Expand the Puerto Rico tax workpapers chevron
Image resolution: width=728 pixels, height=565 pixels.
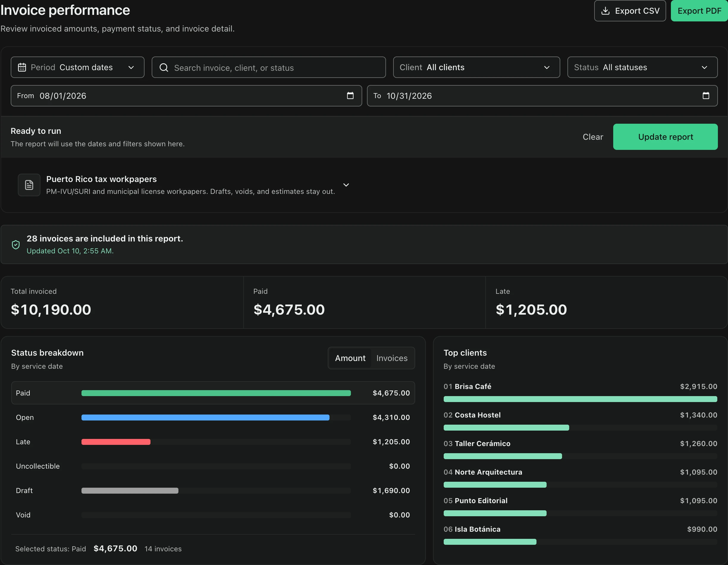(x=346, y=185)
